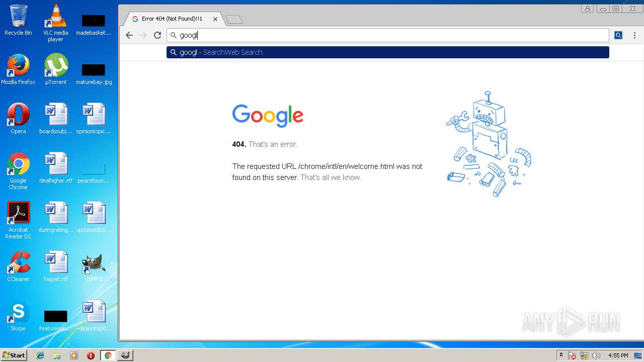Click Action Center flag tray icon

(x=572, y=355)
